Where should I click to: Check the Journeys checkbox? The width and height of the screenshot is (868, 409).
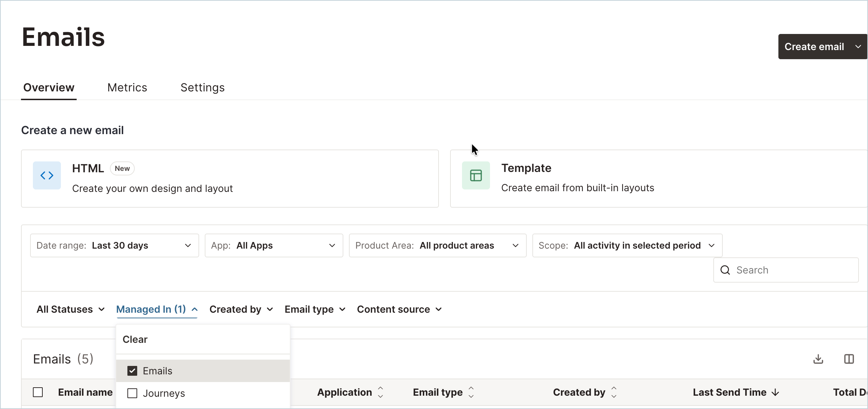[132, 393]
